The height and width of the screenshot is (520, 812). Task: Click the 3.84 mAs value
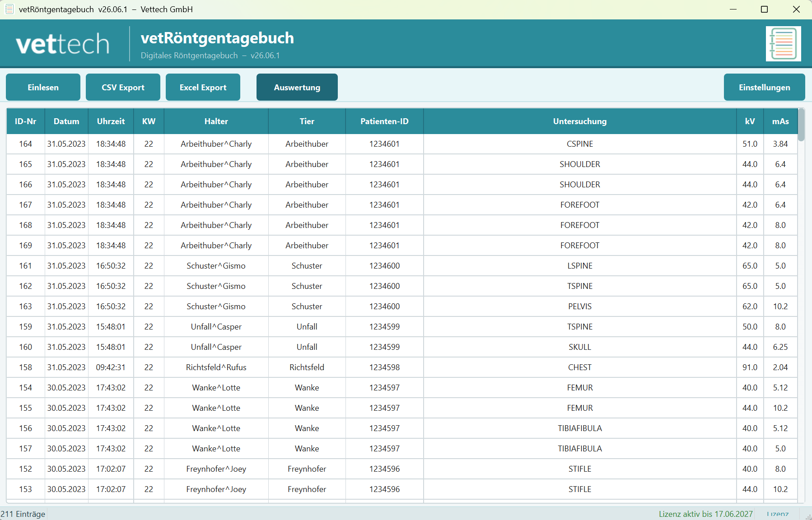[780, 144]
